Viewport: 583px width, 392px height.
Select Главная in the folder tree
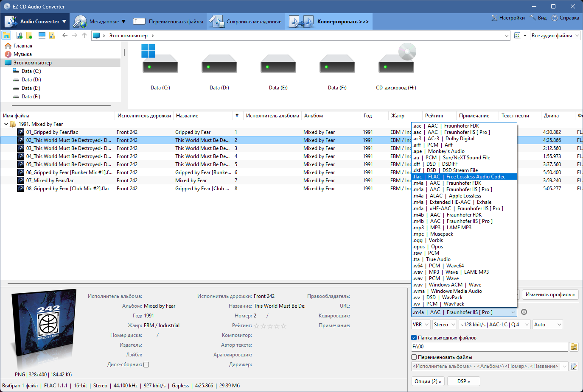tap(22, 46)
